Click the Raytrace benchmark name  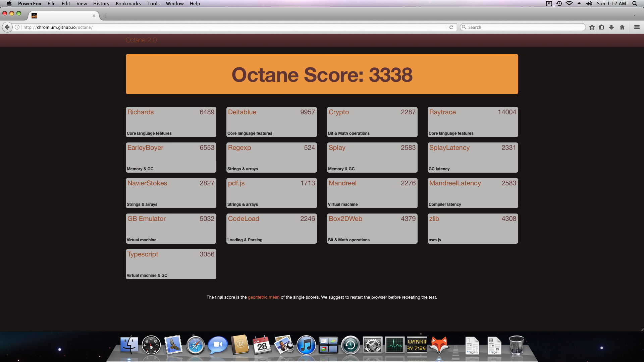(442, 112)
